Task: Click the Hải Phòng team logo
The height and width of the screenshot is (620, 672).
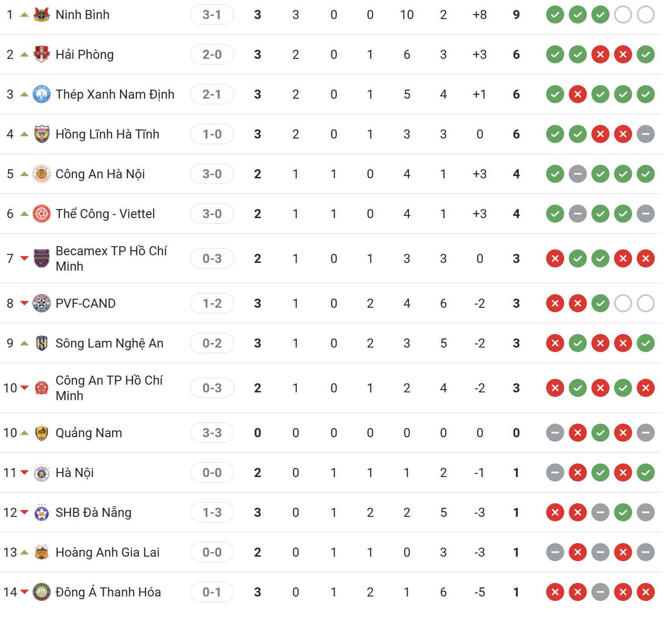Action: coord(42,54)
